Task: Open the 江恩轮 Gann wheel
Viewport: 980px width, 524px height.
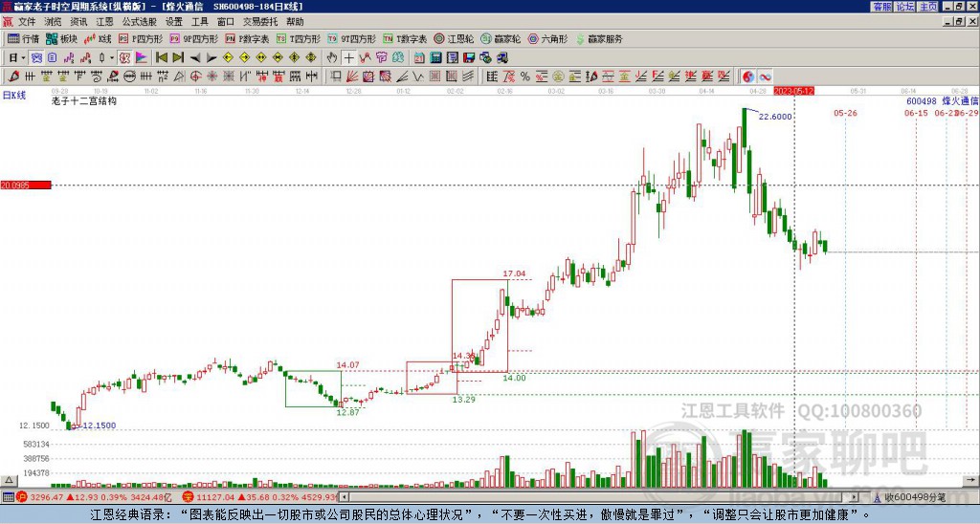Action: point(455,38)
